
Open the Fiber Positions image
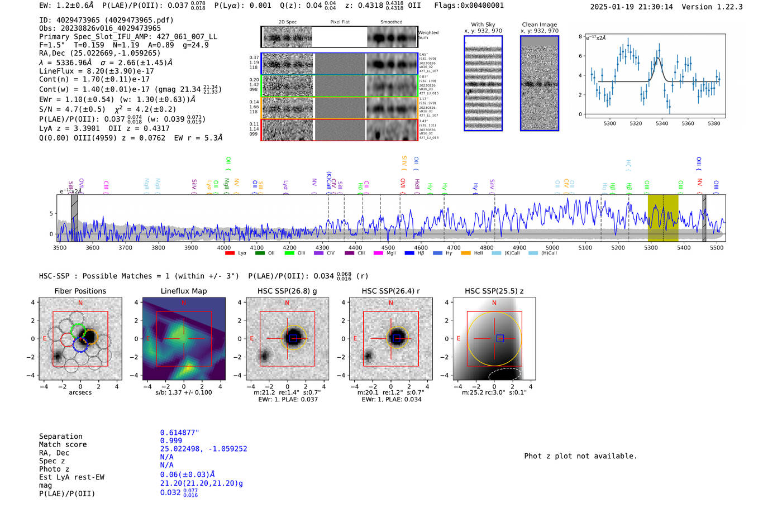pyautogui.click(x=80, y=339)
